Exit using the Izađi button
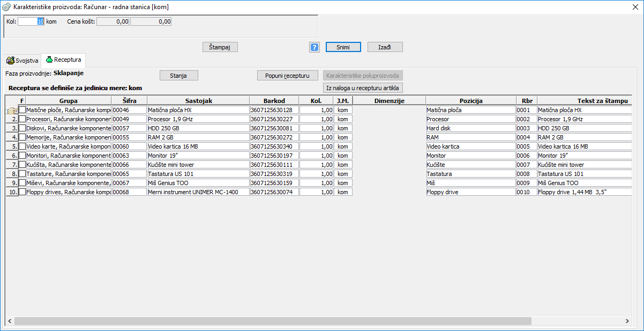The width and height of the screenshot is (644, 331). (385, 47)
